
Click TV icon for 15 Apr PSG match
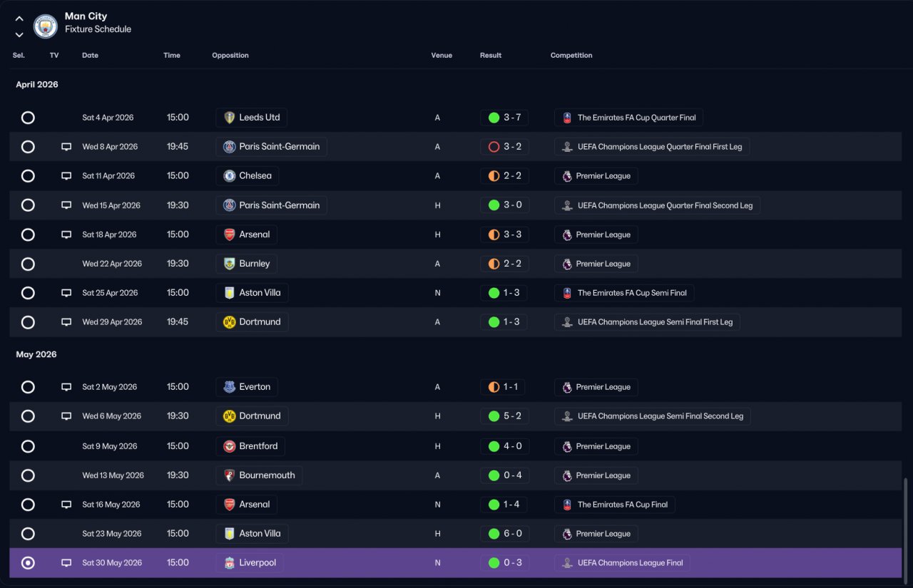[66, 205]
